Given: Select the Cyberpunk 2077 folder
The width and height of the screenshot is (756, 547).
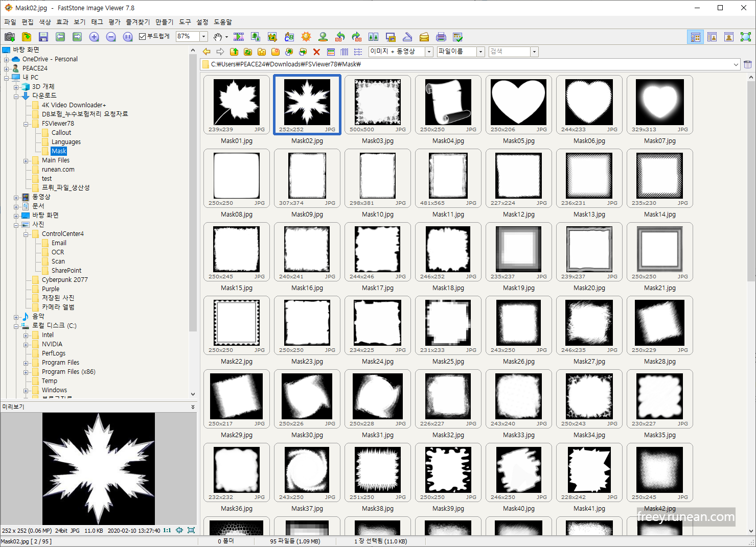Looking at the screenshot, I should 65,280.
